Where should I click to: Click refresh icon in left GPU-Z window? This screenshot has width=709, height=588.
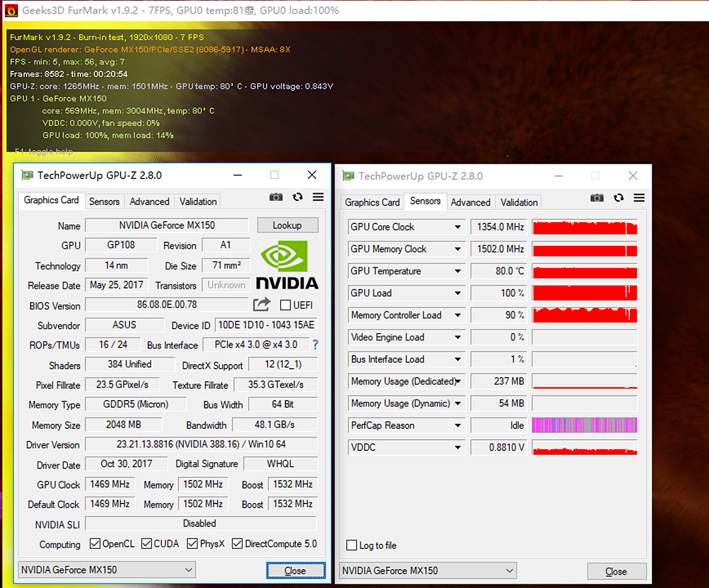point(297,197)
